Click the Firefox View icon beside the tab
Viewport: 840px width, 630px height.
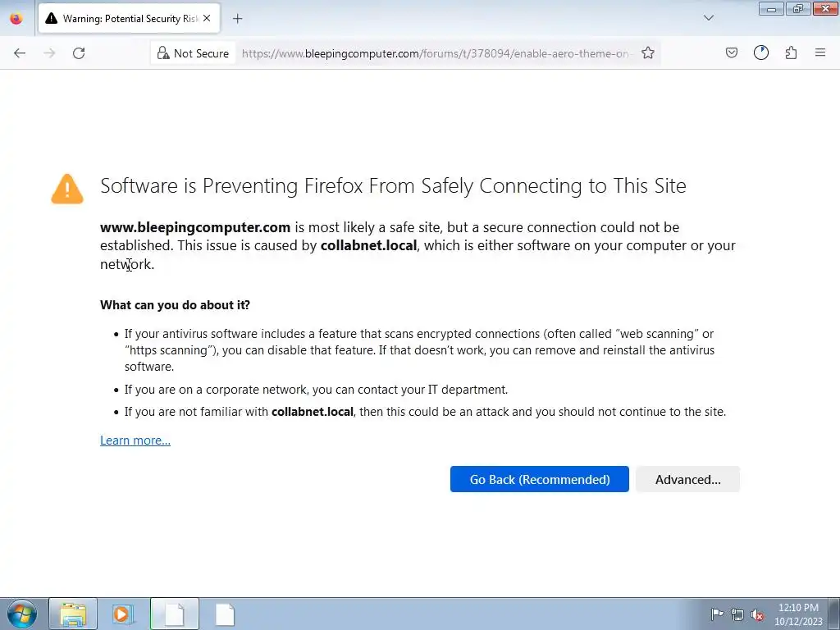tap(16, 19)
